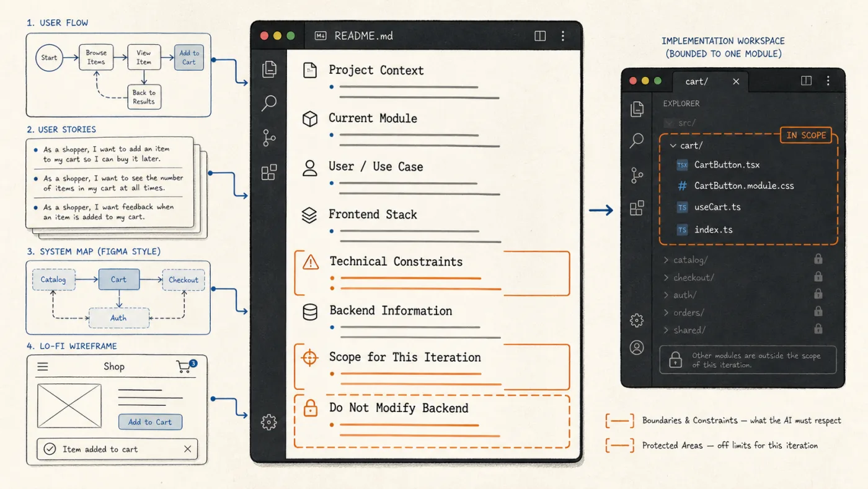Toggle split layout in the cart/ window

(806, 81)
